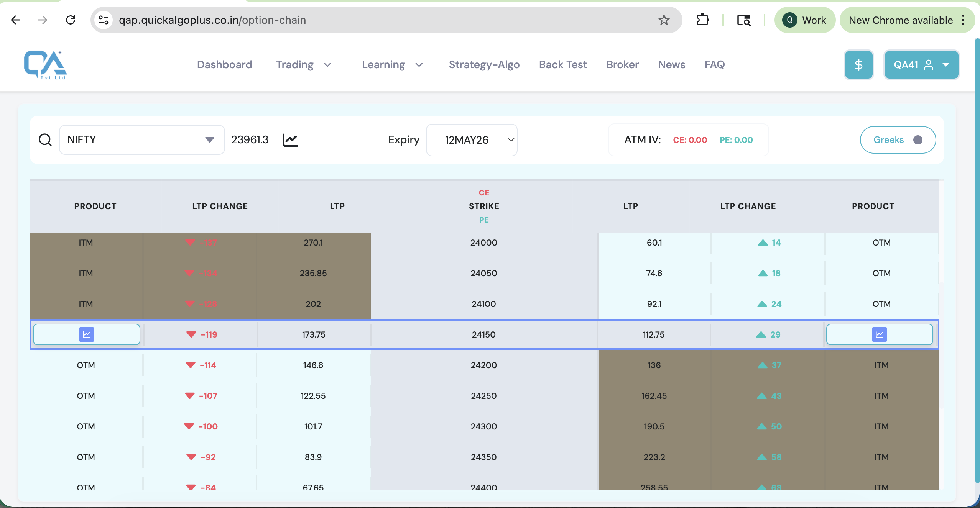980x508 pixels.
Task: Select strike 24050 in the chain
Action: click(483, 273)
